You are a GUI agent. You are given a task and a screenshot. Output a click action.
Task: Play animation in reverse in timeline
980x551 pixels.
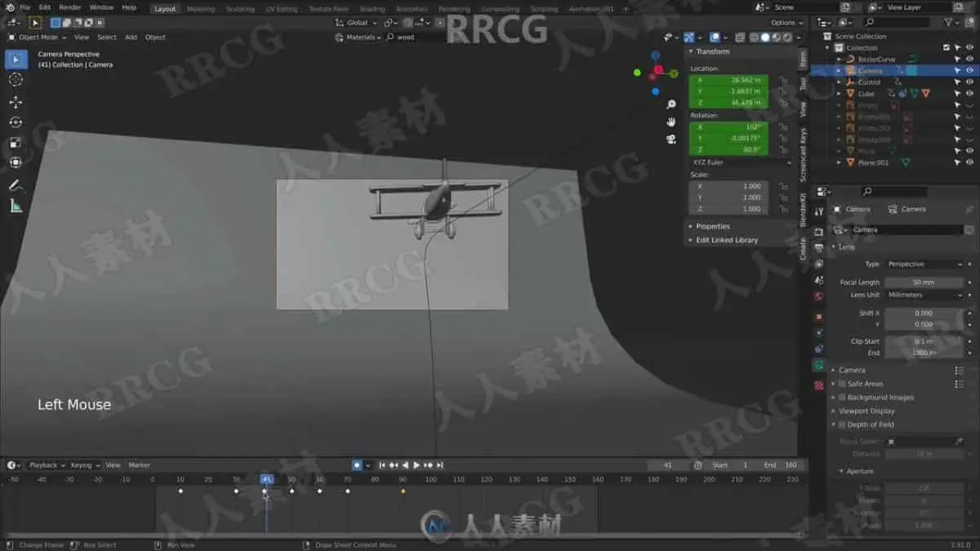tap(405, 465)
